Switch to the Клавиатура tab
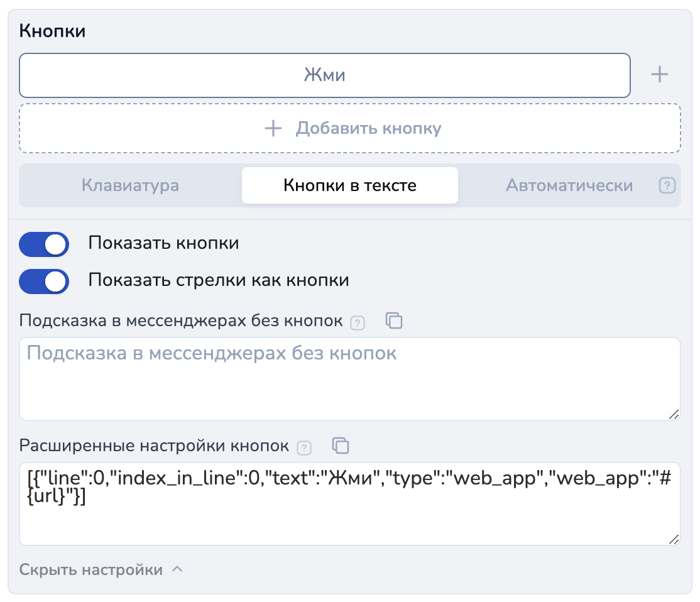This screenshot has height=602, width=700. coord(130,186)
